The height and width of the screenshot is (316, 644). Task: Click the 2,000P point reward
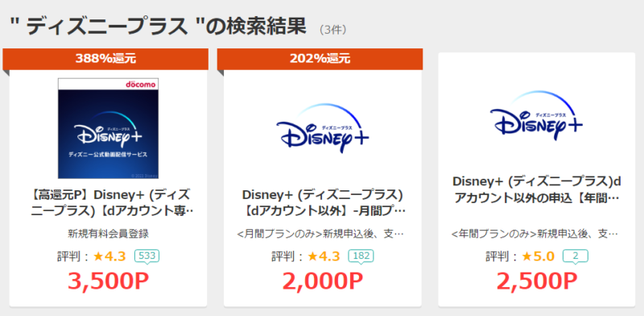tap(323, 281)
